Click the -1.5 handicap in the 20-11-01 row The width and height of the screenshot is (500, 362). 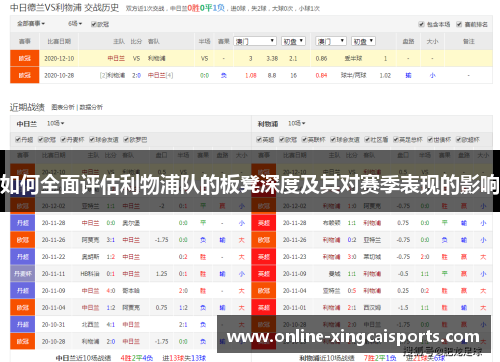pyautogui.click(x=403, y=308)
